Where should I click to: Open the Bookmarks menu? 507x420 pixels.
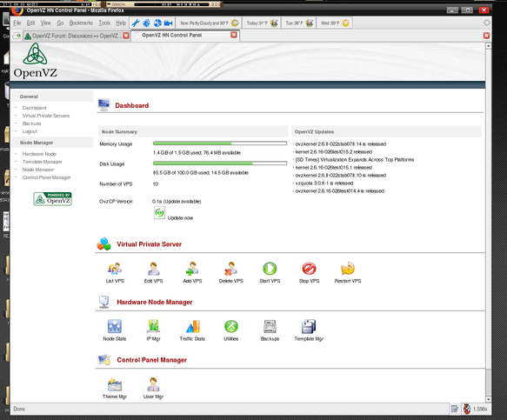click(81, 23)
